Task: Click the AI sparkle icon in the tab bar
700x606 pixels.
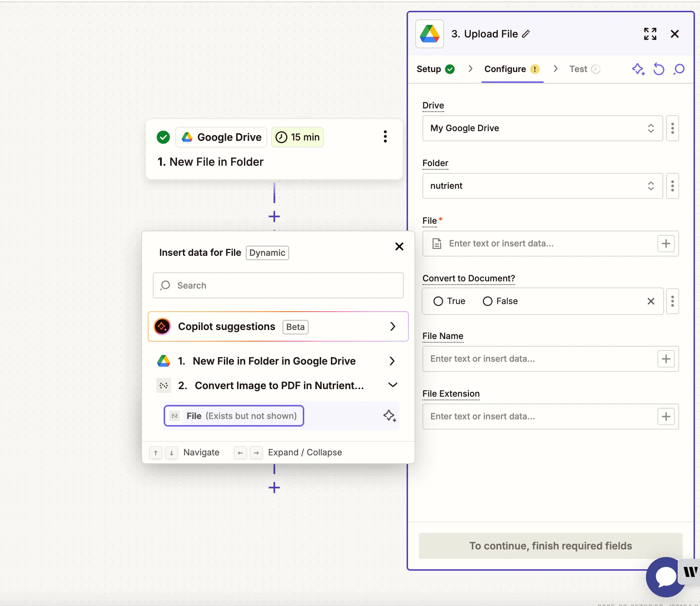Action: [638, 69]
